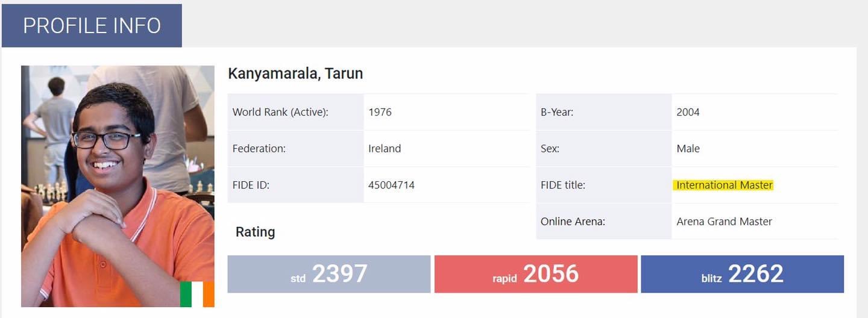Viewport: 868px width, 318px height.
Task: Click the World Rank (Active) label
Action: pyautogui.click(x=280, y=112)
